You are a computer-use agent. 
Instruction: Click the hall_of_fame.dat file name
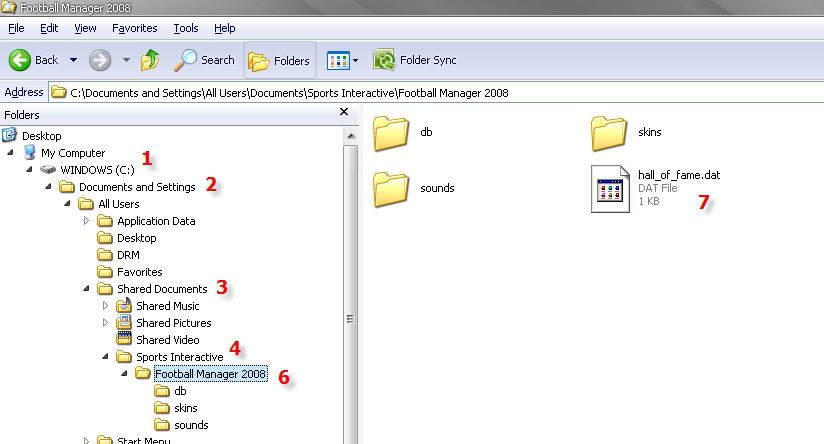tap(679, 175)
